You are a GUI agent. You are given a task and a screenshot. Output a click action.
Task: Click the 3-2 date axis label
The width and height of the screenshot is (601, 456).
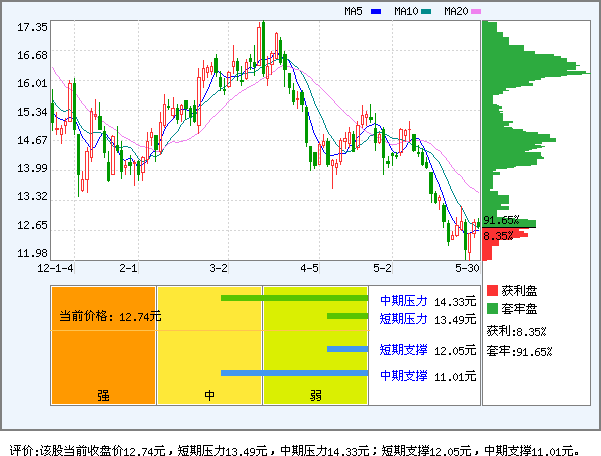point(218,268)
